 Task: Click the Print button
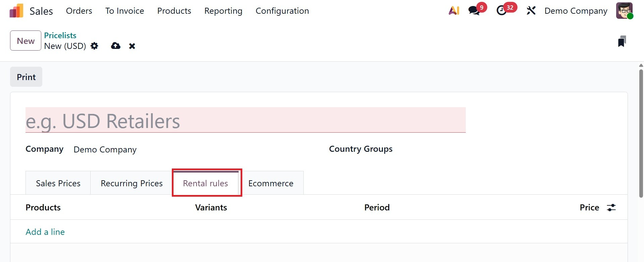pyautogui.click(x=26, y=77)
